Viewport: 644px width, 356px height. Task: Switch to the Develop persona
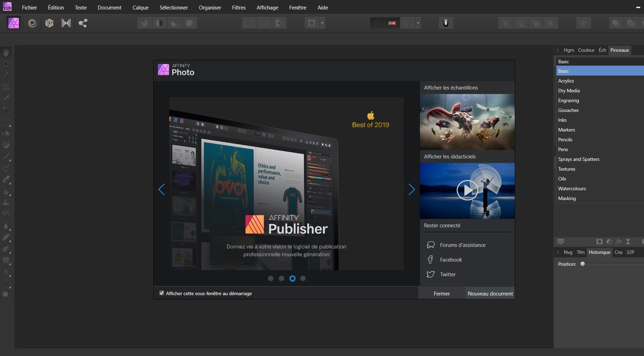pos(49,23)
